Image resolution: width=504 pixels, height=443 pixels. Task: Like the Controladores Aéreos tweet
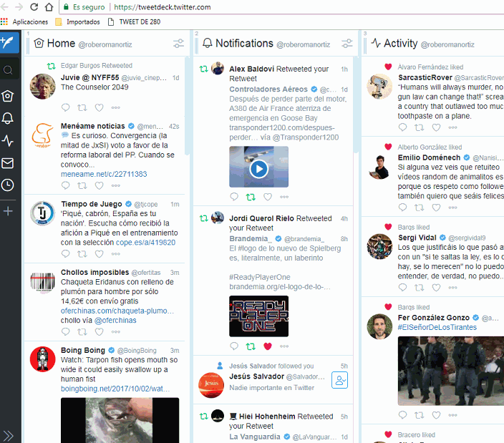tap(268, 197)
